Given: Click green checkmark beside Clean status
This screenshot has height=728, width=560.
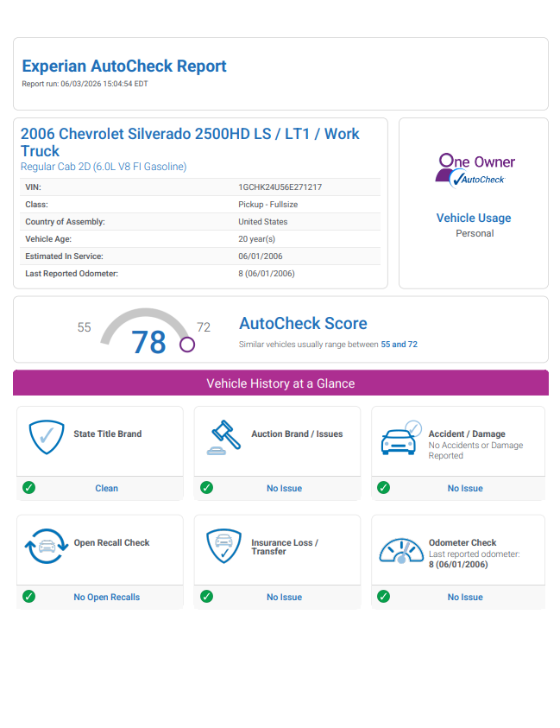Looking at the screenshot, I should (x=28, y=488).
